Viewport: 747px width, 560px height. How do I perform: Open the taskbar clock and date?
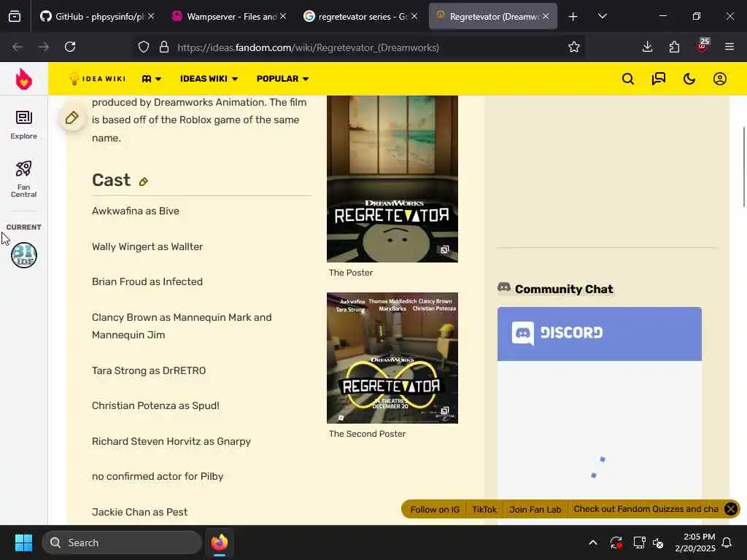[695, 542]
